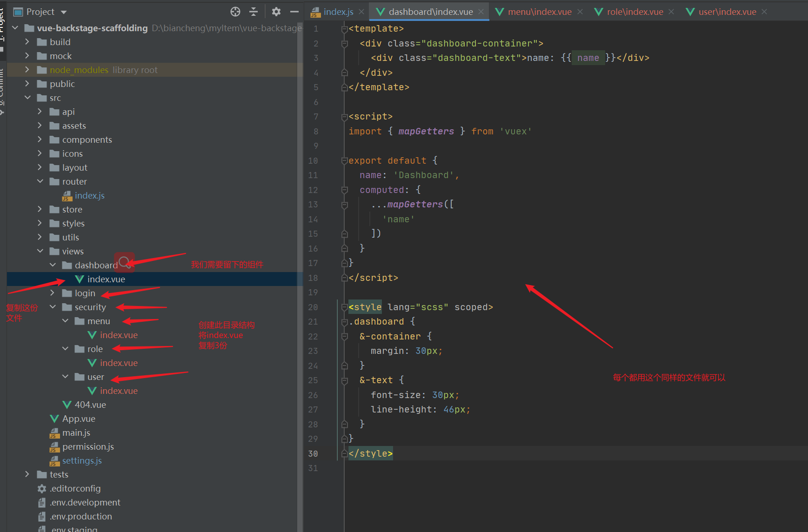Screen dimensions: 808x532
Task: Fold the template block at line 1
Action: tap(345, 29)
